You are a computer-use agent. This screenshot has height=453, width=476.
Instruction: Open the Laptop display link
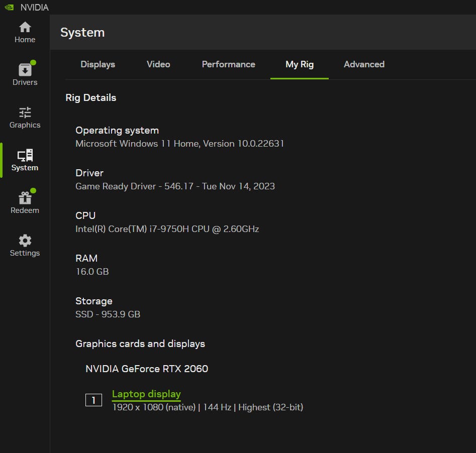click(x=146, y=394)
